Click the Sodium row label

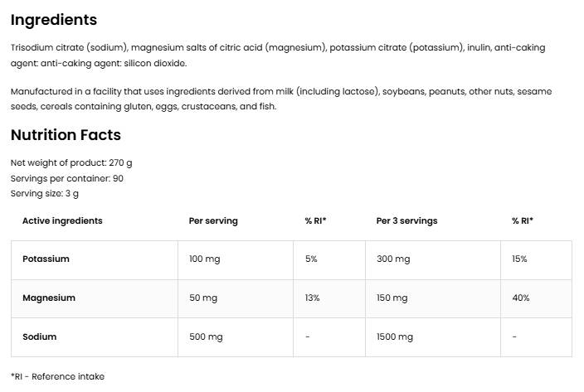pos(40,337)
